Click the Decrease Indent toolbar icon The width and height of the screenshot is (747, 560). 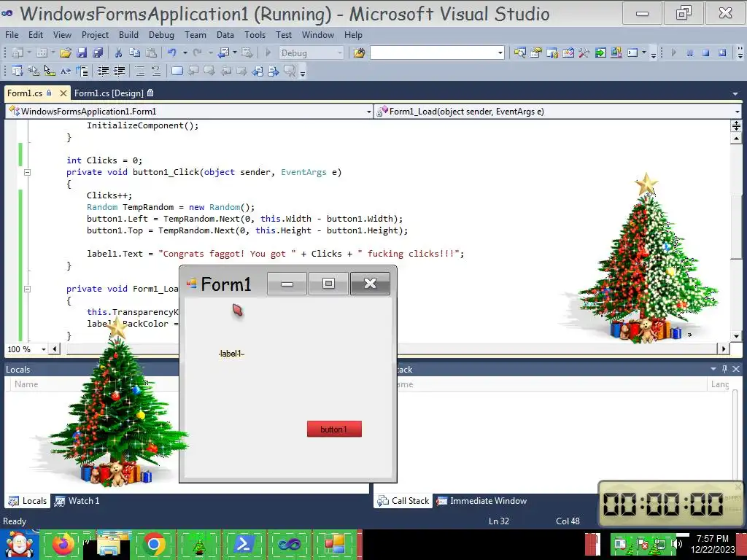click(103, 71)
